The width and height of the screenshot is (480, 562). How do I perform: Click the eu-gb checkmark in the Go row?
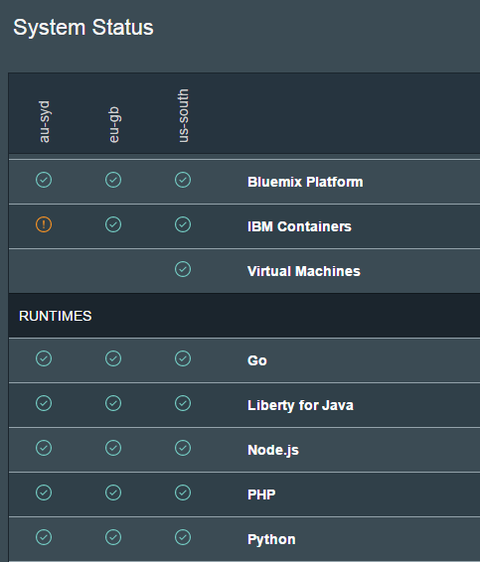click(113, 358)
